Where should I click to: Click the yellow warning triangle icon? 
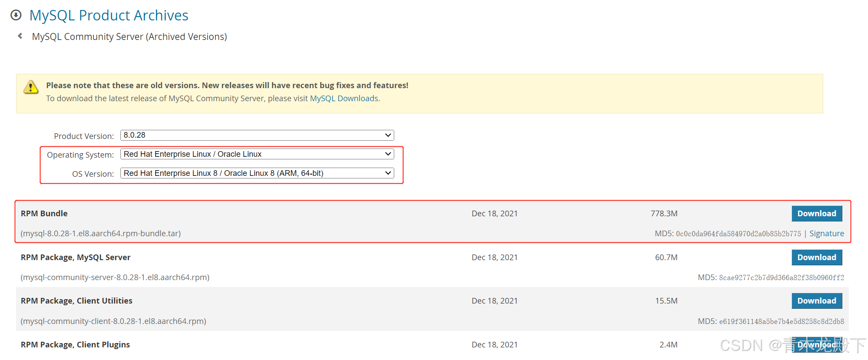point(31,87)
